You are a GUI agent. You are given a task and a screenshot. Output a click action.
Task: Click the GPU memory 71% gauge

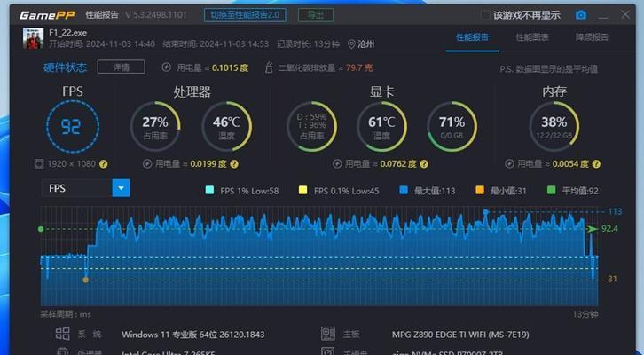click(x=452, y=127)
